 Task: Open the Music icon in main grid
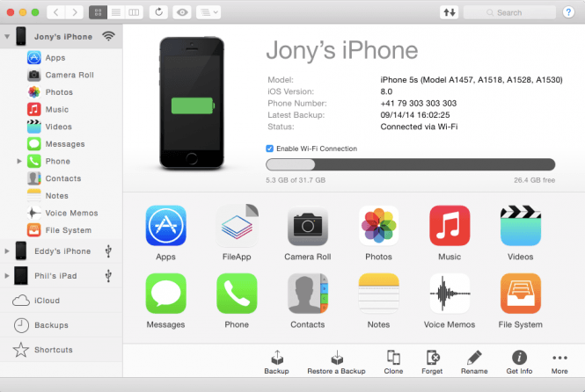(450, 226)
